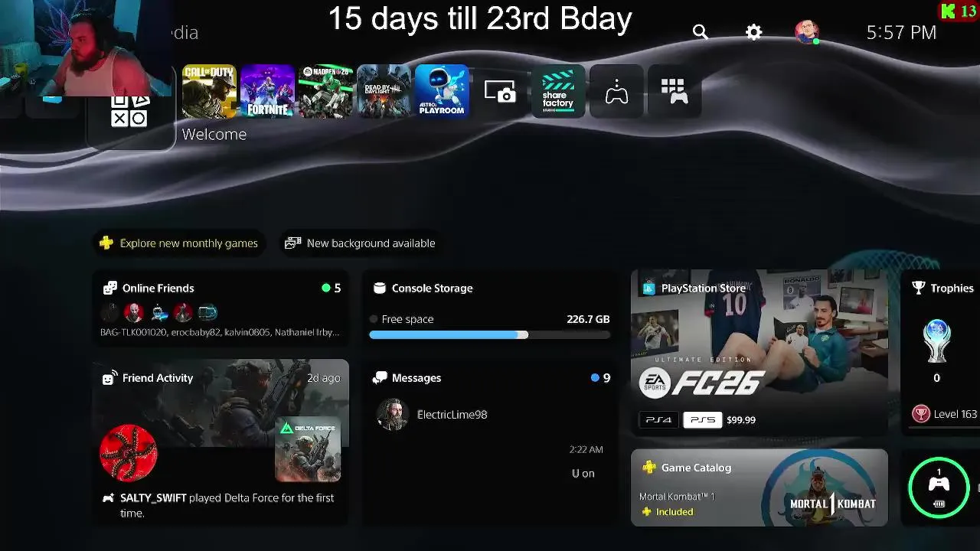Open the Online Friends card

[220, 309]
